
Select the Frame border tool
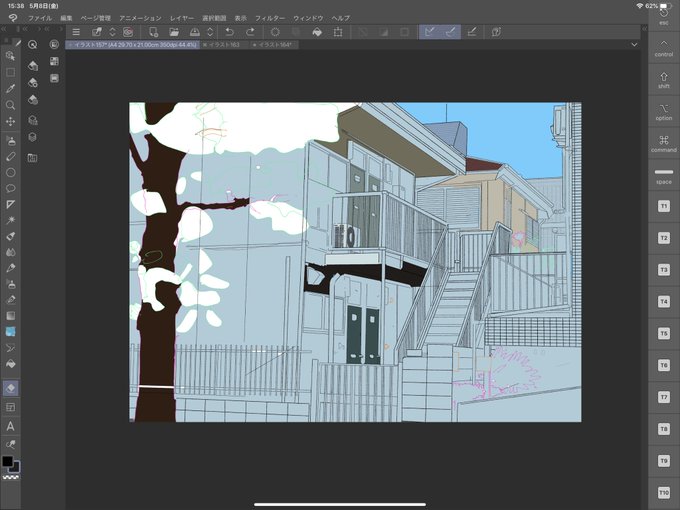tap(10, 407)
